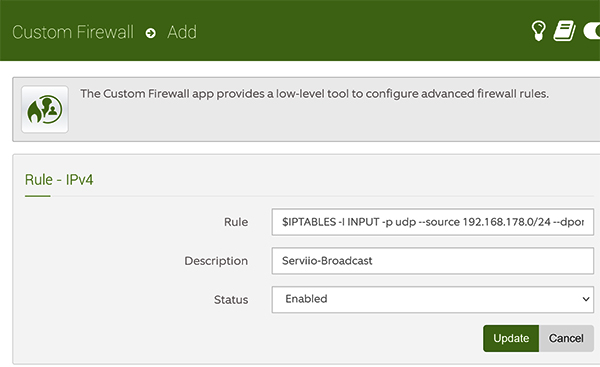The width and height of the screenshot is (600, 367).
Task: Focus the Description field containing Serviio-Broadcast
Action: pos(432,261)
